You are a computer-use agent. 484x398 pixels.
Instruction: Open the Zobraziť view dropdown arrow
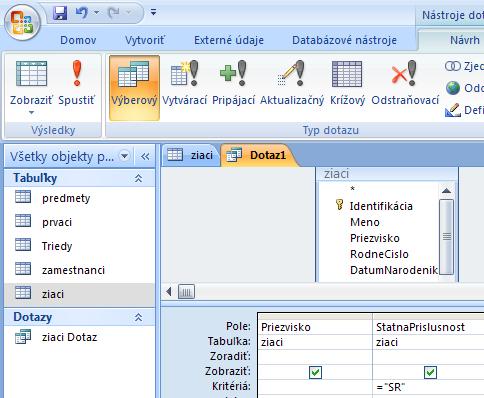point(31,113)
